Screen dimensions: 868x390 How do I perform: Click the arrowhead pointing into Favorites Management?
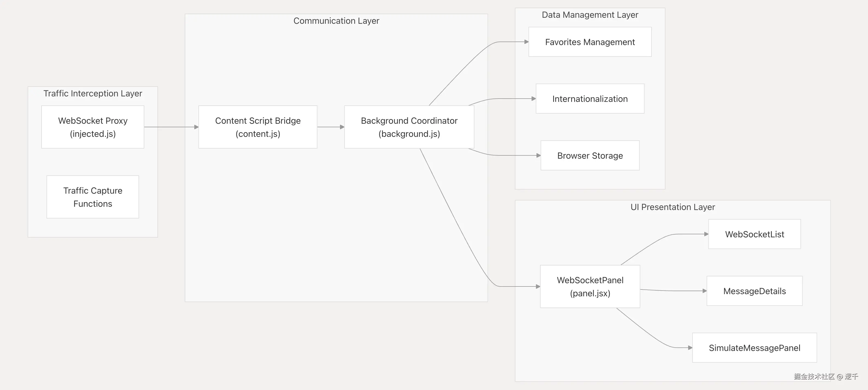pos(526,42)
